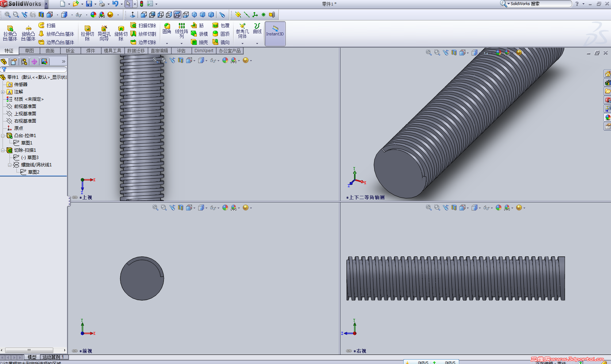The image size is (611, 364).
Task: Switch to the 钣金 sheet metal tab
Action: coord(70,51)
